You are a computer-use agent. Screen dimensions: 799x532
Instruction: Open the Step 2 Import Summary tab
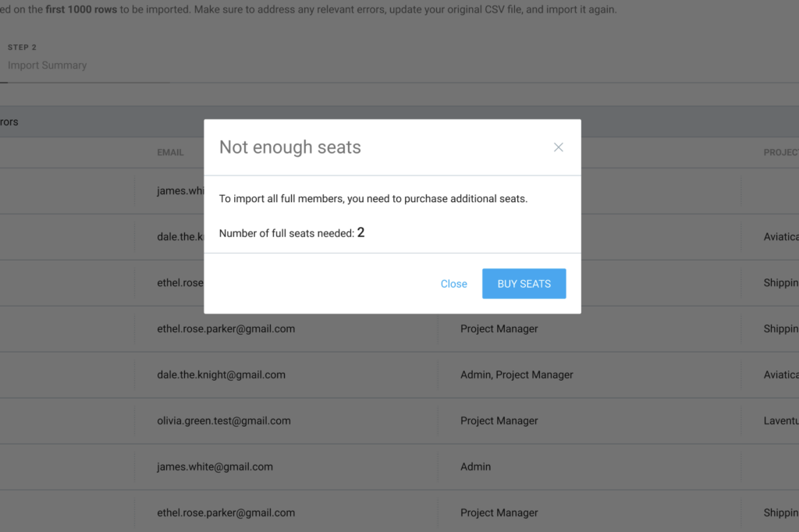point(47,58)
